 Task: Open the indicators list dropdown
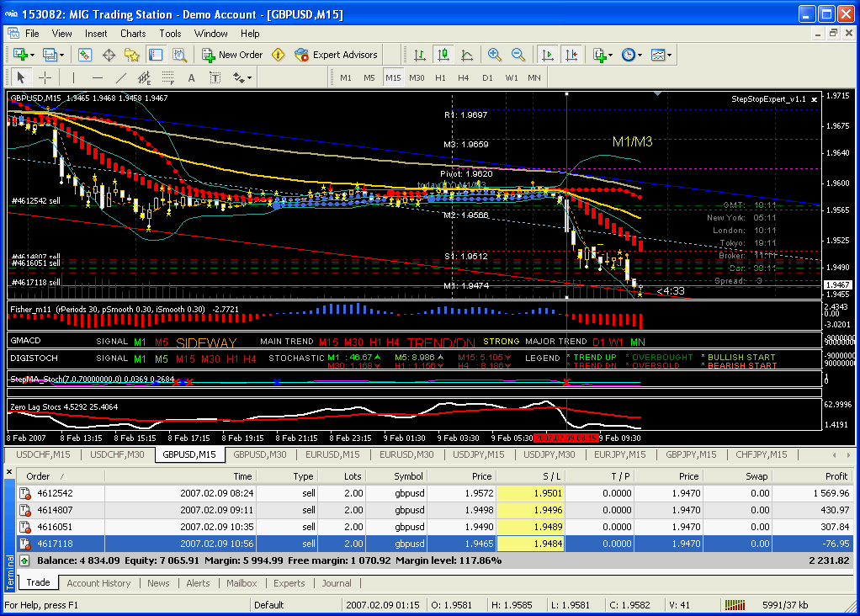[603, 55]
